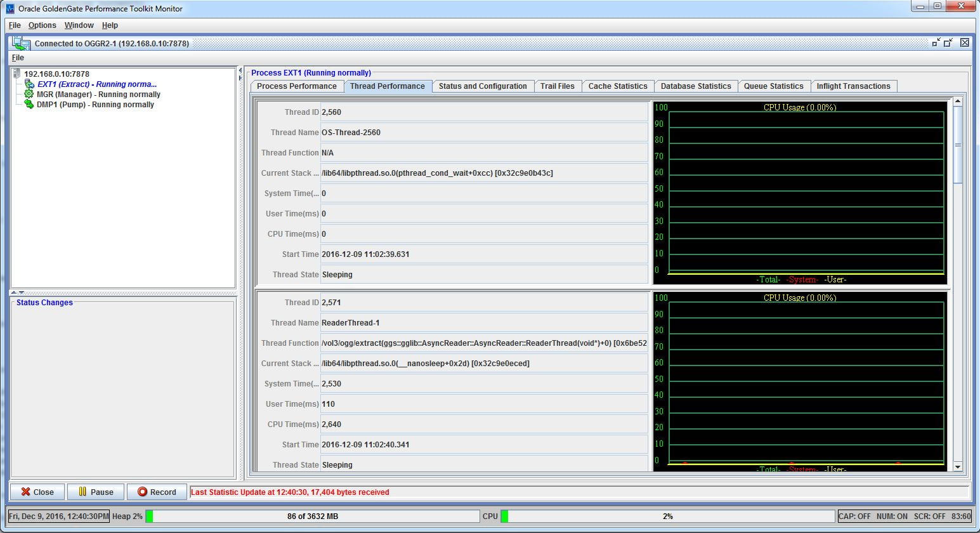Image resolution: width=980 pixels, height=533 pixels.
Task: Select the 192.168.0.10:7878 root tree node
Action: tap(56, 74)
